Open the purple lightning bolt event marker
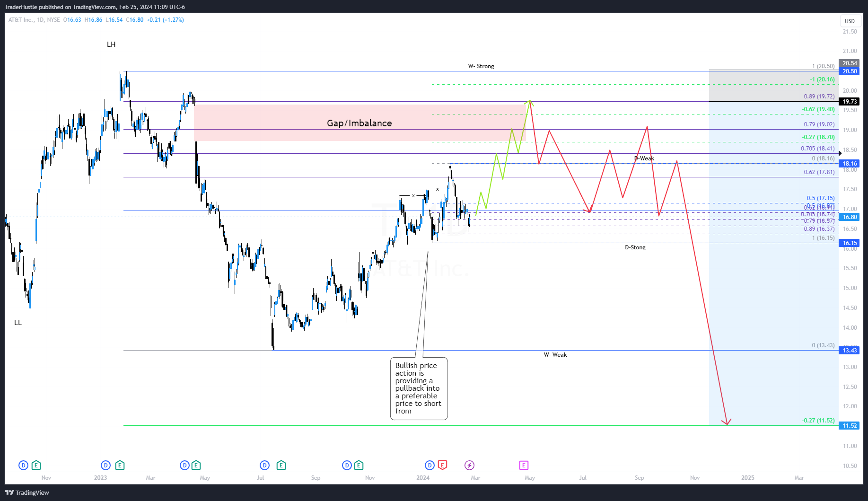The width and height of the screenshot is (868, 501). pyautogui.click(x=469, y=466)
